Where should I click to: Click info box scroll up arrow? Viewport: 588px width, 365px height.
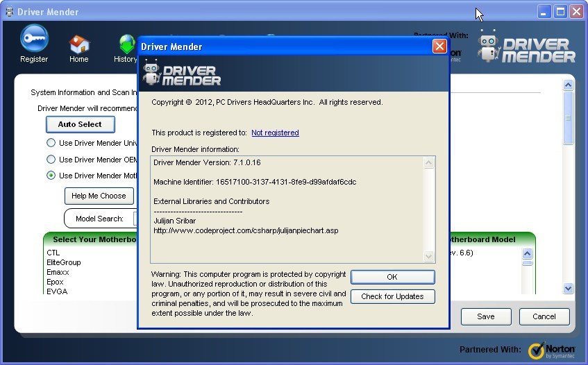pyautogui.click(x=428, y=162)
